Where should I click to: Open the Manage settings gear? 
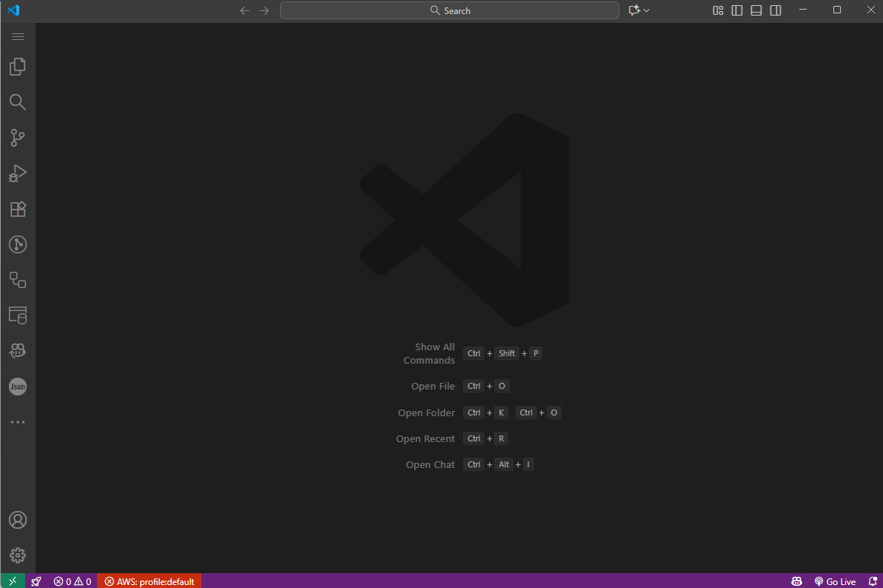pyautogui.click(x=18, y=555)
